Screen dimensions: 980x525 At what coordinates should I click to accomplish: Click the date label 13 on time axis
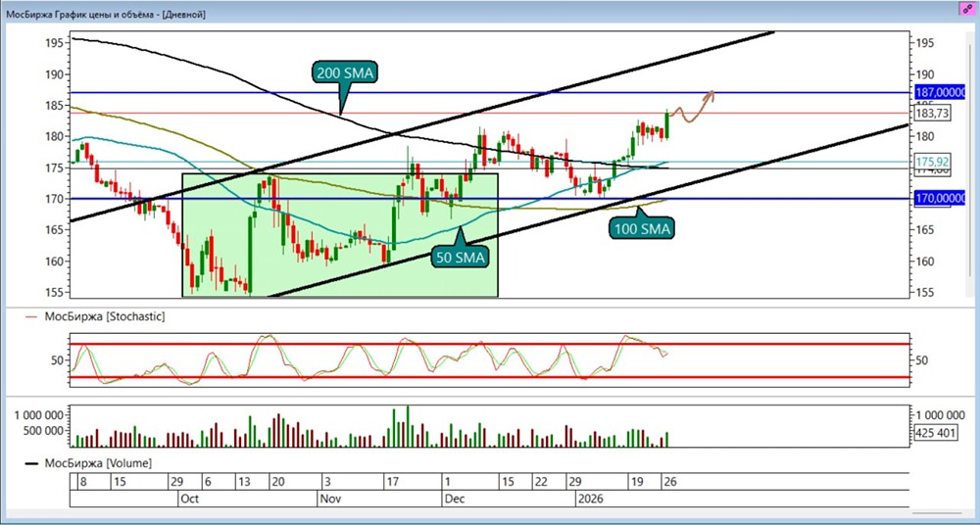coord(244,483)
